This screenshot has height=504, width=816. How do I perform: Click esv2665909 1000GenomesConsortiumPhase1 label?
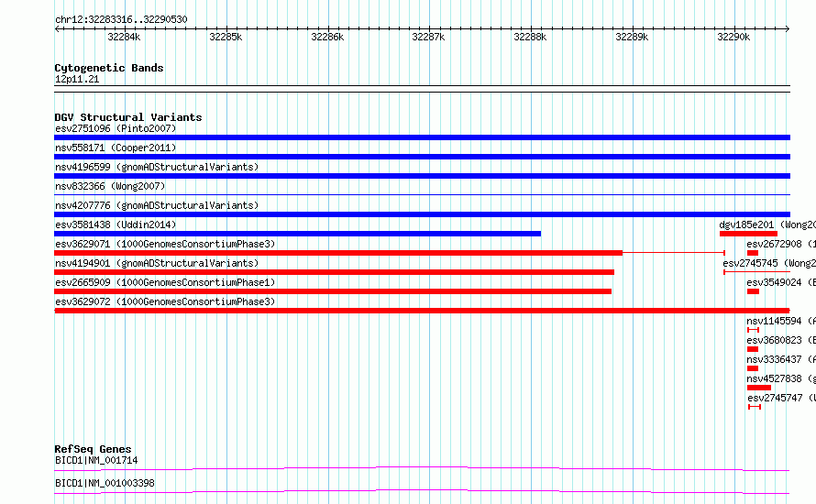(x=165, y=282)
